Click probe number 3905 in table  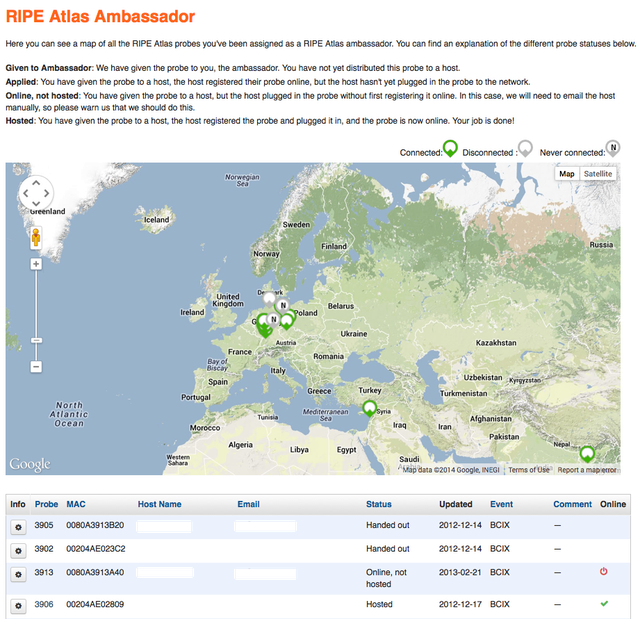(x=44, y=525)
